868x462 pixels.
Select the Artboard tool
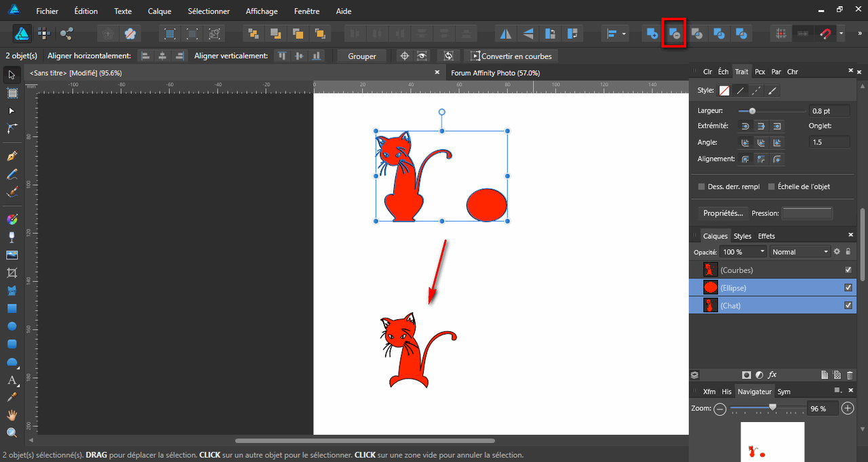pos(12,93)
